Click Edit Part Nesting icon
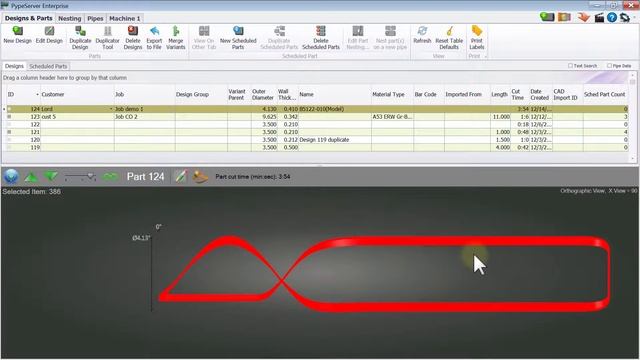 click(358, 38)
